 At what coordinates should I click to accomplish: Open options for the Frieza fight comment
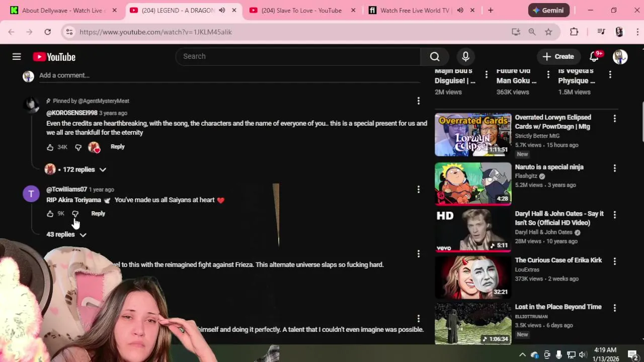pyautogui.click(x=418, y=254)
